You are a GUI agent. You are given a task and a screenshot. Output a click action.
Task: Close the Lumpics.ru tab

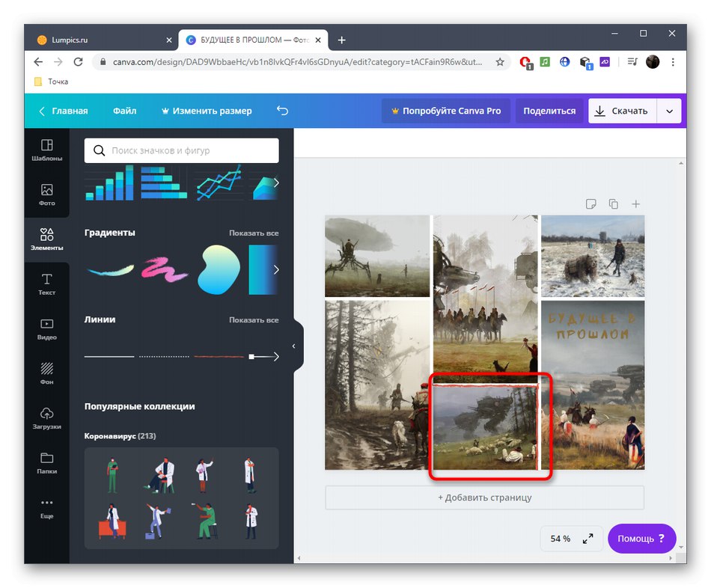(x=168, y=40)
